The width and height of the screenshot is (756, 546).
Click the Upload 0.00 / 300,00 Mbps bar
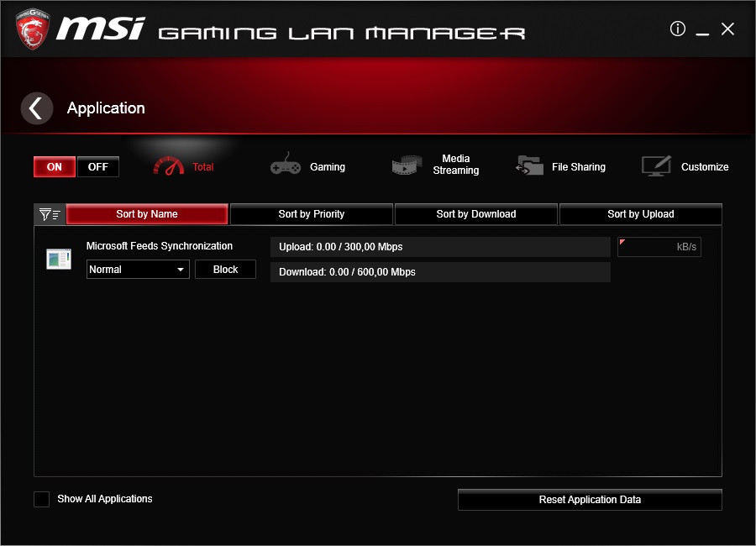click(x=440, y=247)
